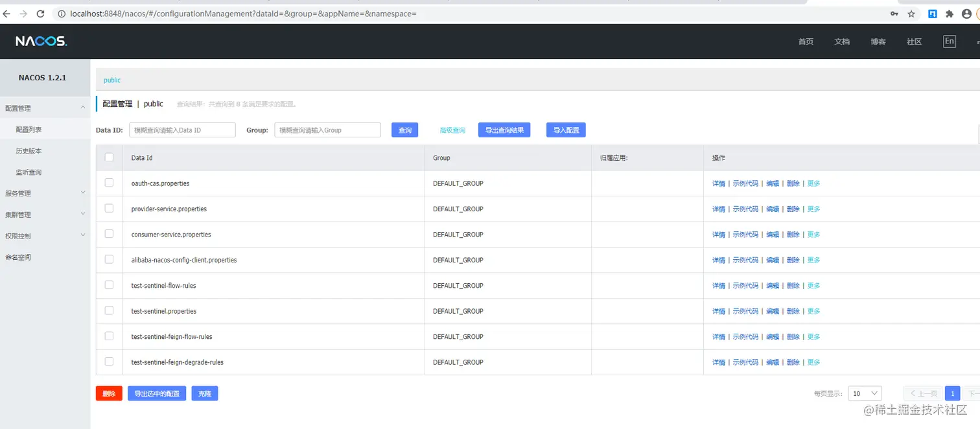Select the header checkbox for all rows
The image size is (980, 429).
tap(109, 157)
